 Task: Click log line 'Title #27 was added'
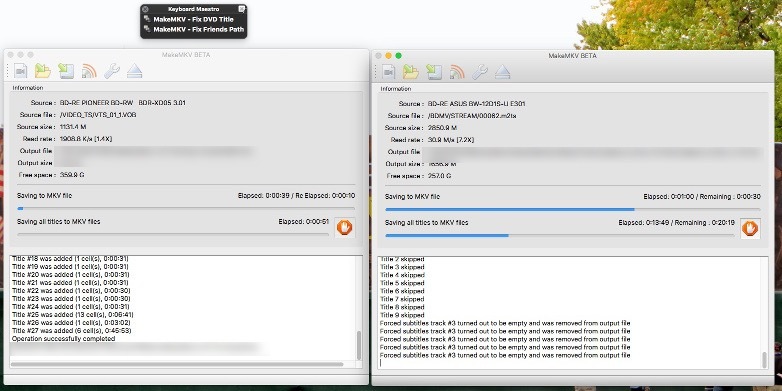point(71,331)
